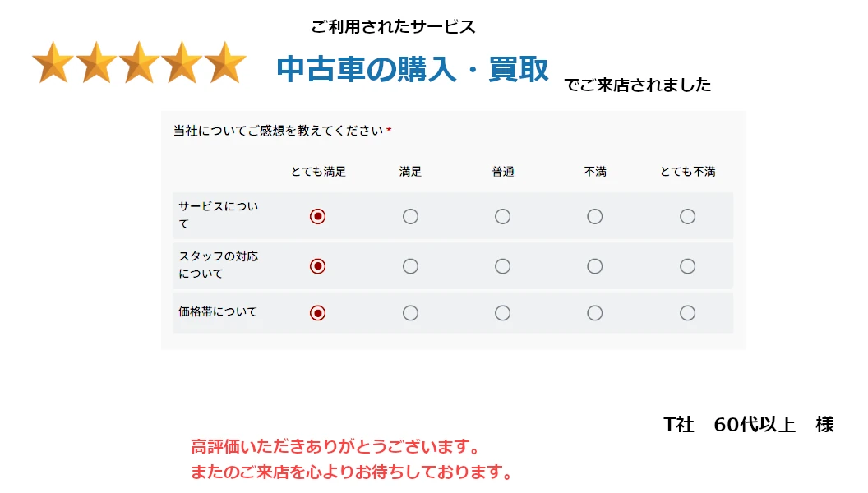Select とても満足 for サービスについて
This screenshot has height=493, width=868.
(318, 216)
